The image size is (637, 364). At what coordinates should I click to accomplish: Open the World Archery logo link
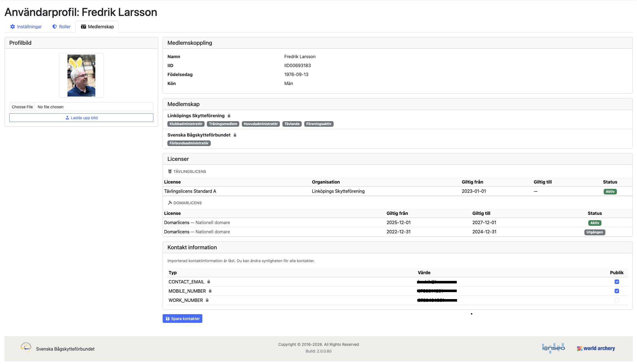tap(596, 348)
